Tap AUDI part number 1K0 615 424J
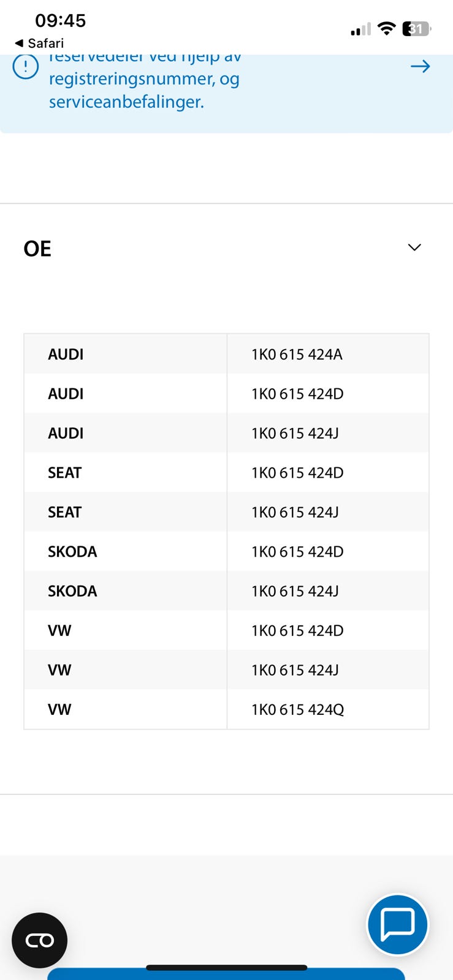Image resolution: width=453 pixels, height=980 pixels. click(x=295, y=433)
